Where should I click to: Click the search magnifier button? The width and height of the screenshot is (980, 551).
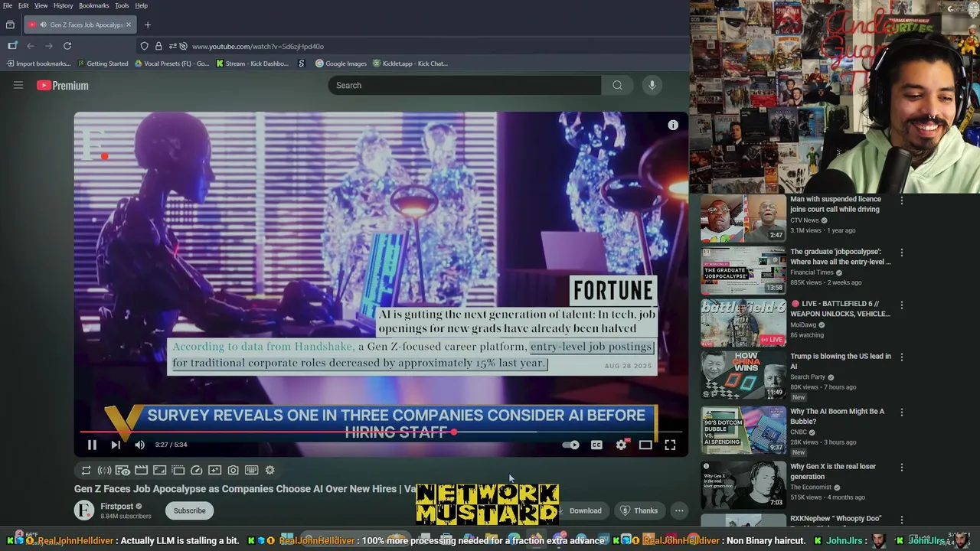[x=617, y=85]
